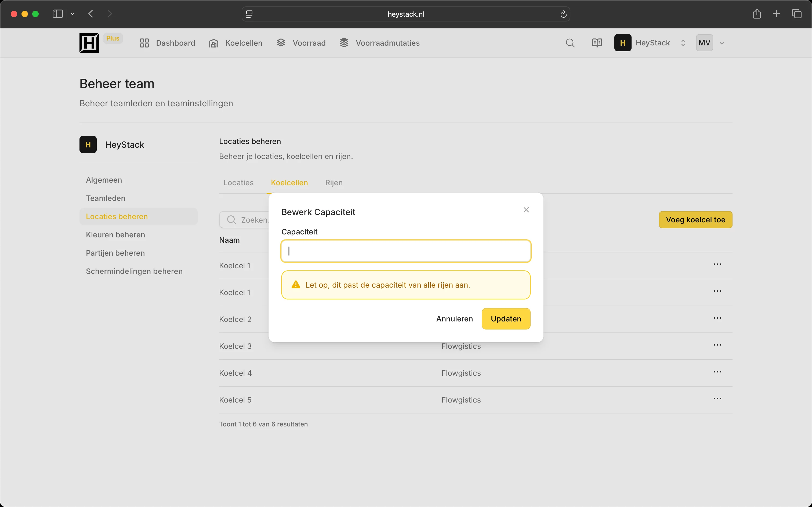The width and height of the screenshot is (812, 507).
Task: Switch to the Rijen tab
Action: [x=334, y=183]
